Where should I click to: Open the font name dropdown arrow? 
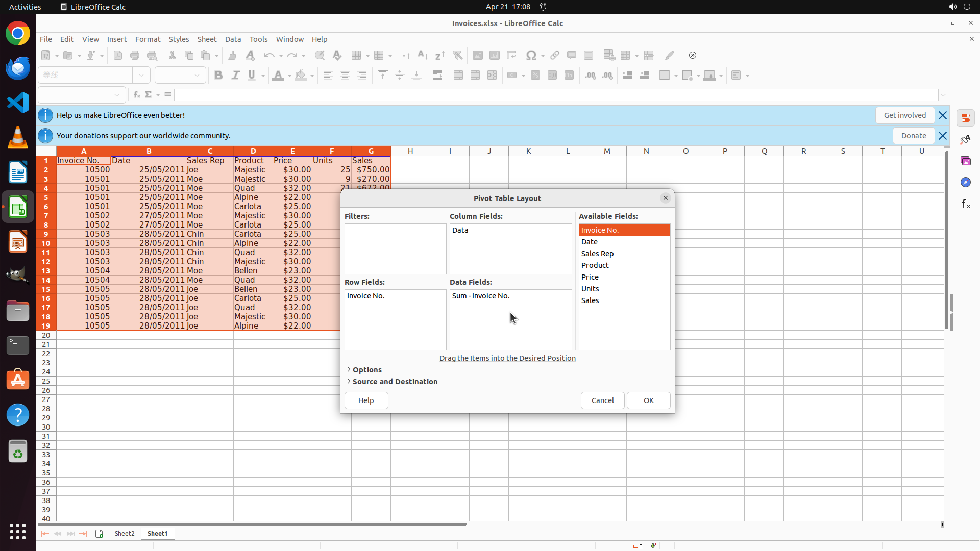[x=141, y=76]
